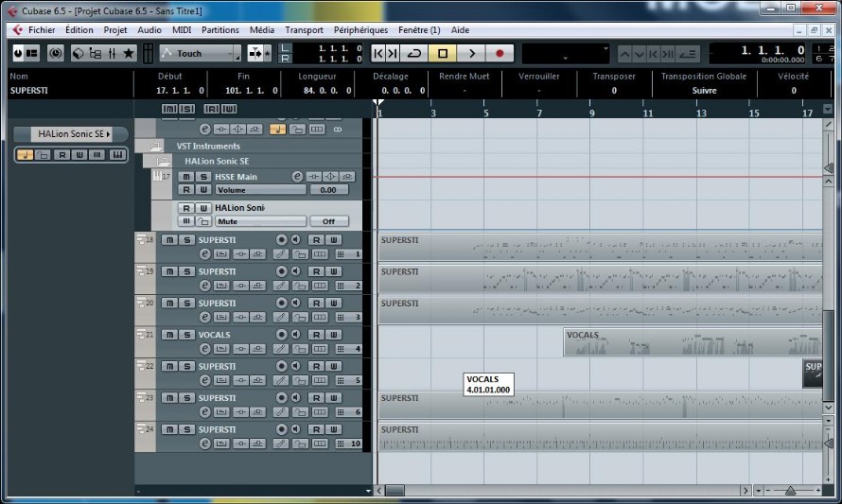Open the Périphériques menu
This screenshot has width=842, height=504.
click(360, 30)
